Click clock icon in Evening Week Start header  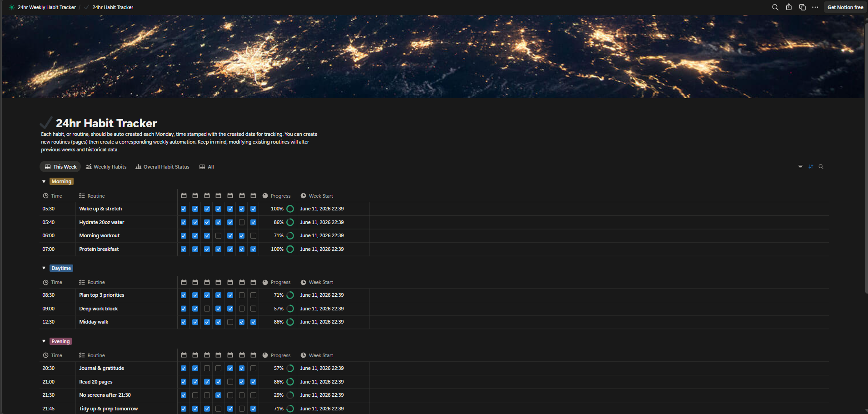click(x=303, y=355)
